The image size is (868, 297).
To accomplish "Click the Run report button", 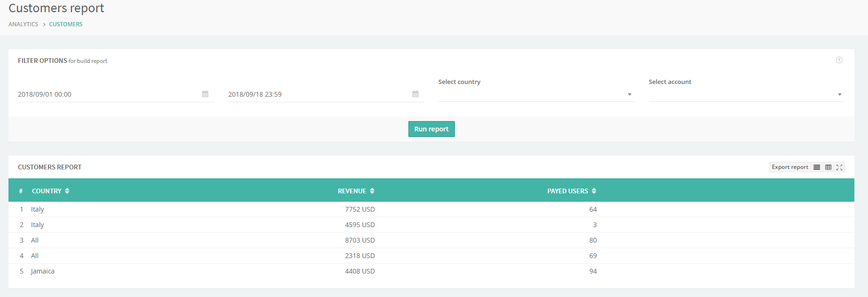I will (431, 129).
